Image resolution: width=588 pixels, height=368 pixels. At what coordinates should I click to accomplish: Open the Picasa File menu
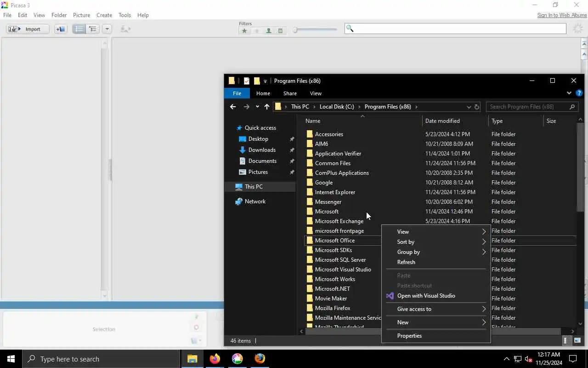coord(7,15)
